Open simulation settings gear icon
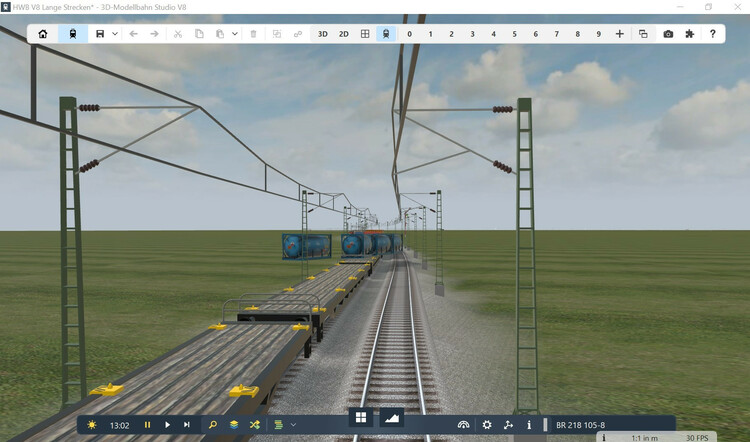 [486, 425]
